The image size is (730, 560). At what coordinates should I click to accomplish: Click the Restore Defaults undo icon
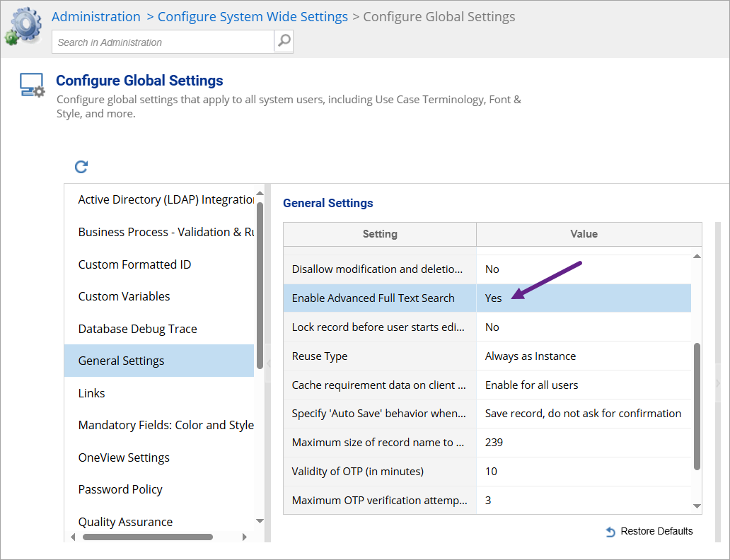pyautogui.click(x=610, y=532)
